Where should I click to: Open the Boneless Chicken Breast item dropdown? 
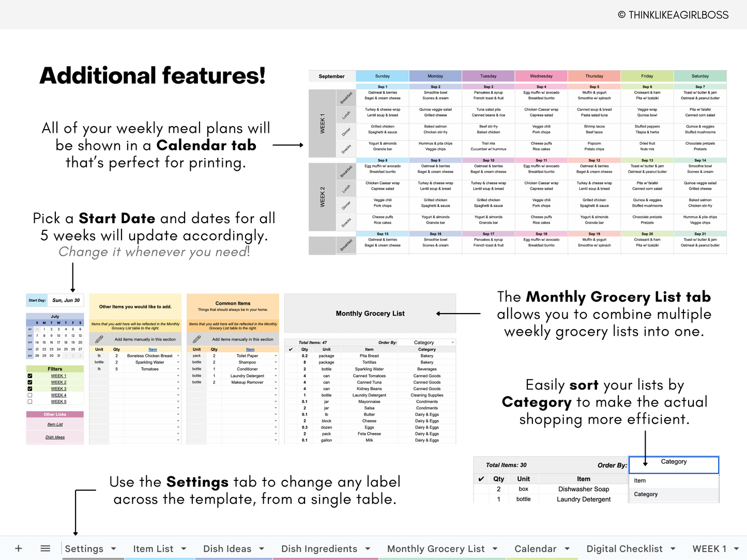click(178, 356)
